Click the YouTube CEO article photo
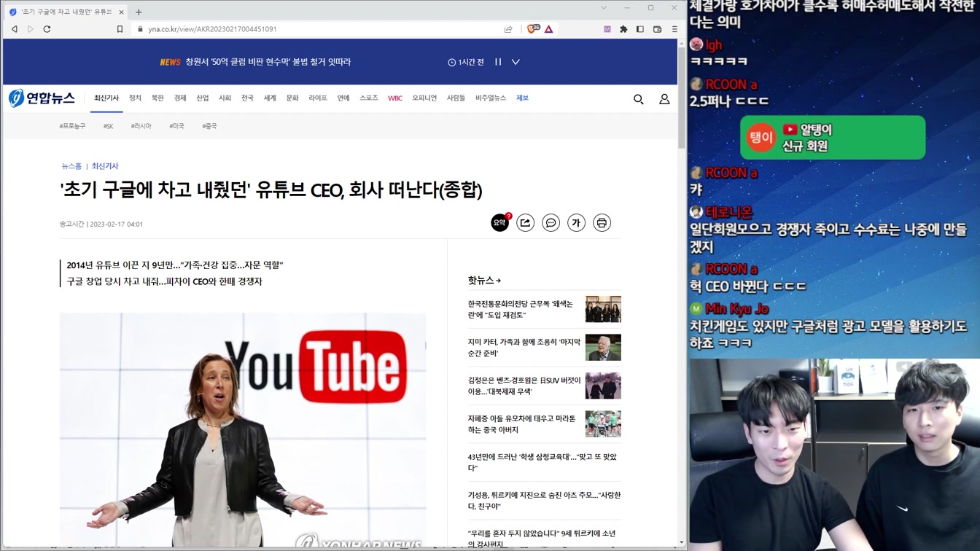The image size is (980, 551). 243,430
